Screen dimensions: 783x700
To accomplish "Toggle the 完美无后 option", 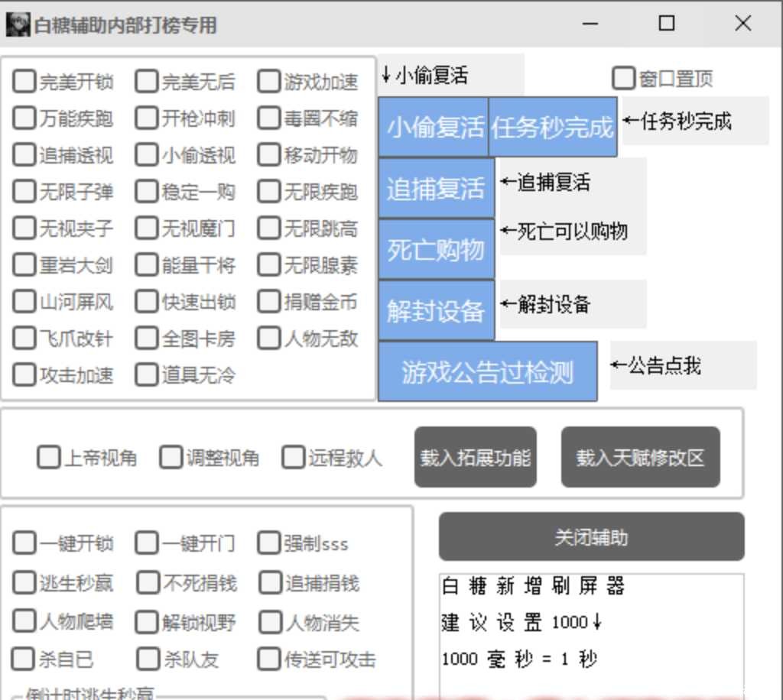I will click(x=146, y=81).
